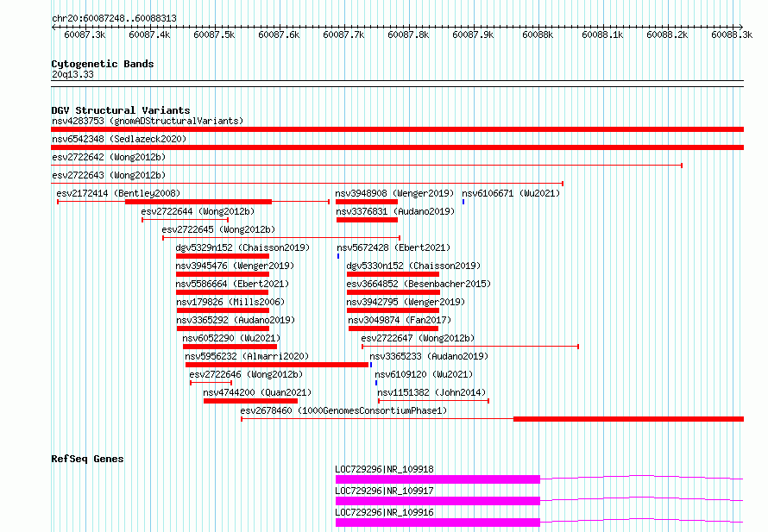Open esv2722645 (Wong2012b) variant label

pos(218,229)
